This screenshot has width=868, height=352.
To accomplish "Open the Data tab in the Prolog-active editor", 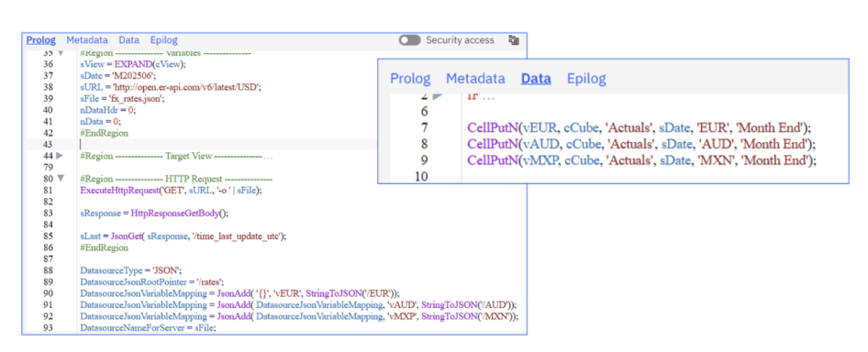I will click(129, 40).
